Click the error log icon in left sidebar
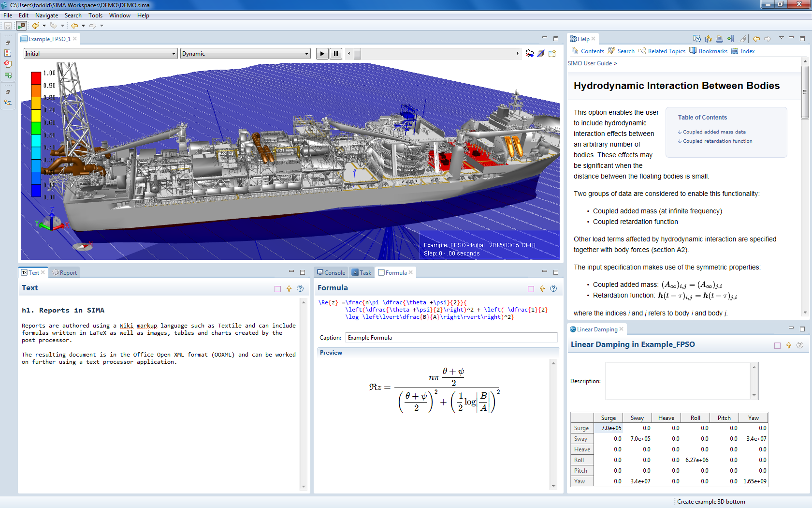 (x=8, y=63)
